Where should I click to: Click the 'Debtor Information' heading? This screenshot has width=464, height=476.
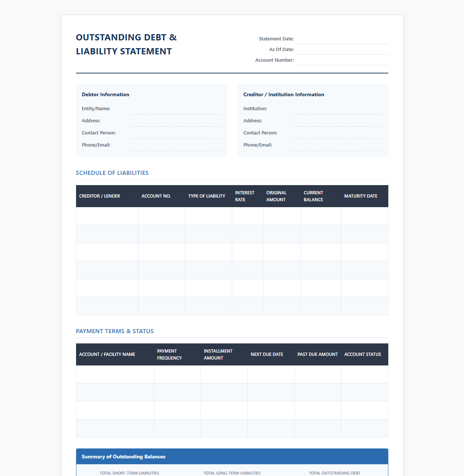pos(105,94)
